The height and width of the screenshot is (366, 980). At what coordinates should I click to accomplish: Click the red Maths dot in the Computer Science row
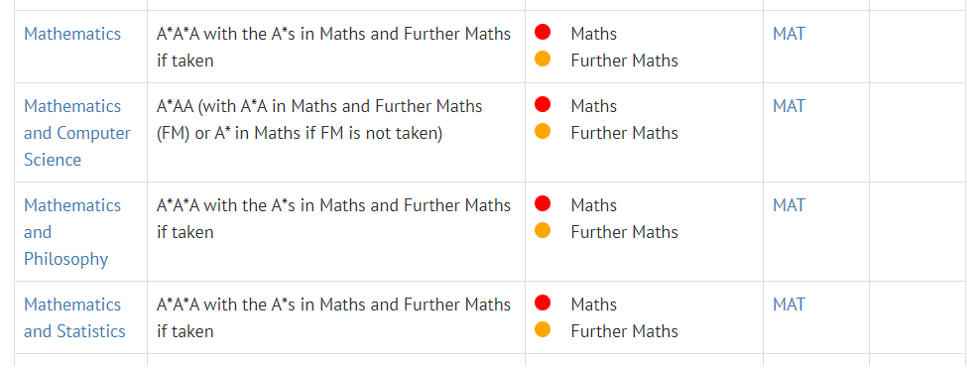point(543,104)
